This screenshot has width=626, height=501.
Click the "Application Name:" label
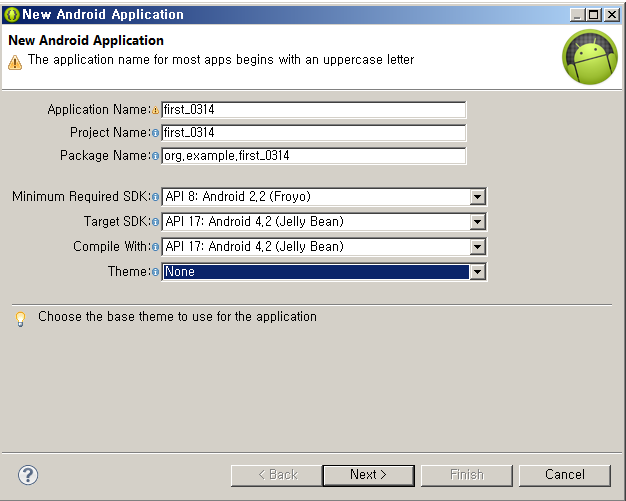pos(99,109)
